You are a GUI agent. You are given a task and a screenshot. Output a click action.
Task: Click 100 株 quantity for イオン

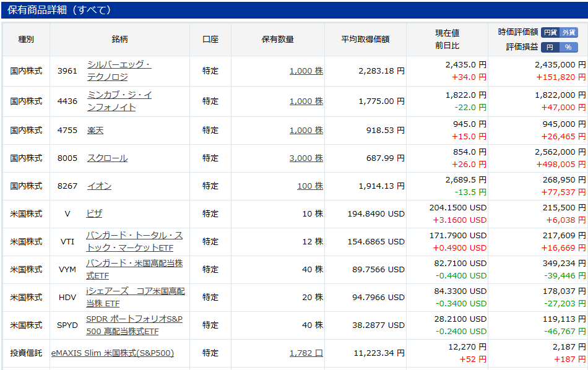click(310, 186)
